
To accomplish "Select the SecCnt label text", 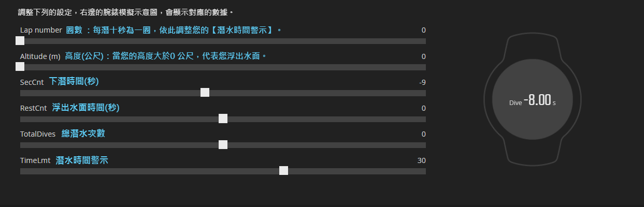I will pyautogui.click(x=32, y=82).
